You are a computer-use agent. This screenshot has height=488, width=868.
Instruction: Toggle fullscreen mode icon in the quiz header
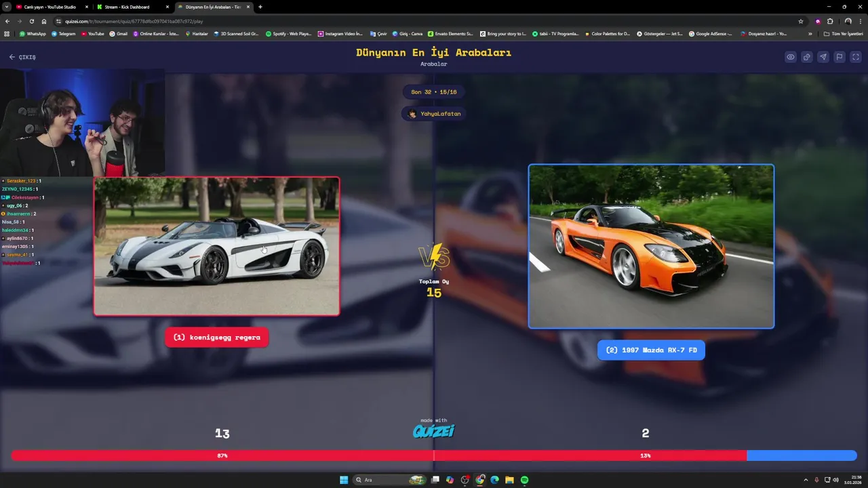pos(855,57)
